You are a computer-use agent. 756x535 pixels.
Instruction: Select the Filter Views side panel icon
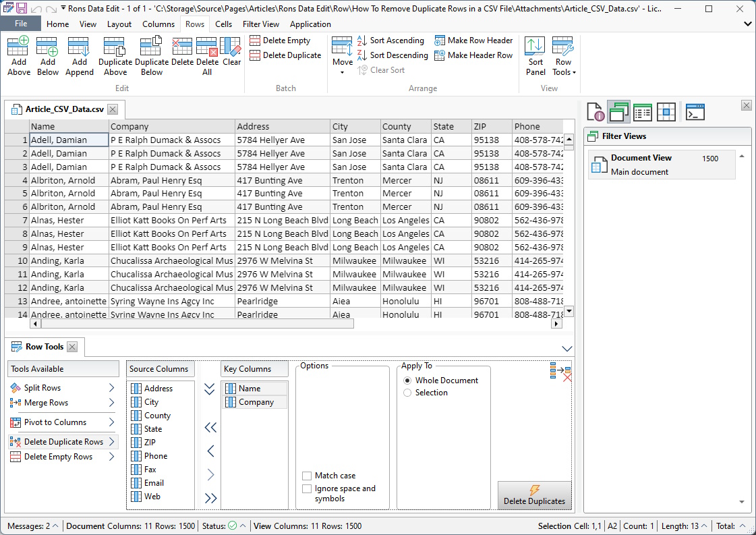coord(618,112)
